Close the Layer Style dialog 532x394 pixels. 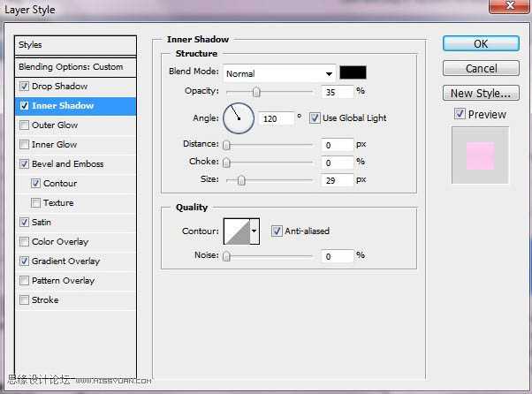click(509, 6)
